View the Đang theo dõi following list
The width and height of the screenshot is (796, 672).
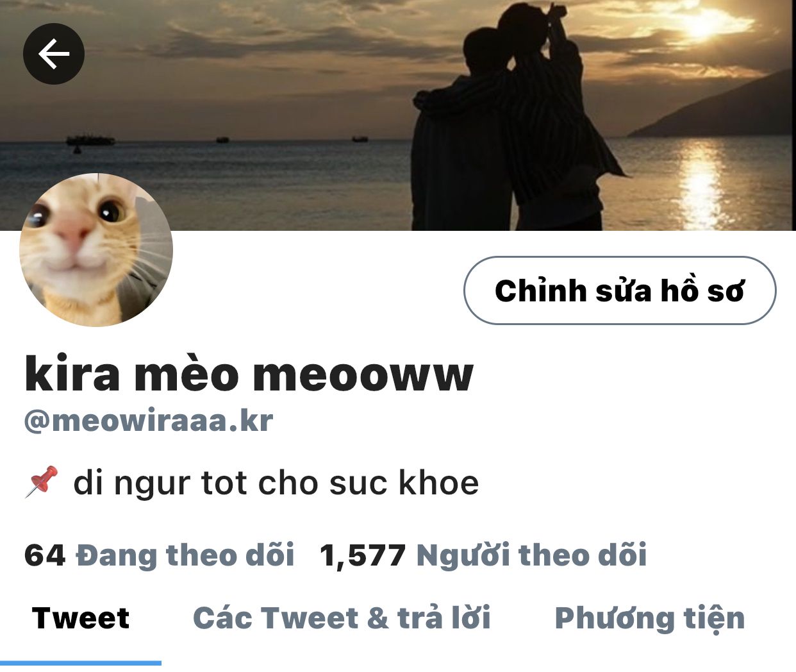[159, 555]
